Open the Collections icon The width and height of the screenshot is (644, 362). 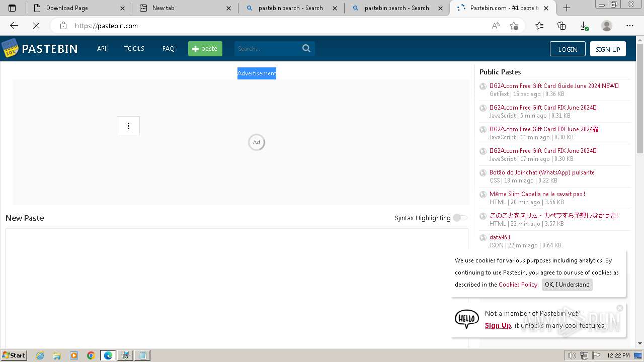[561, 26]
